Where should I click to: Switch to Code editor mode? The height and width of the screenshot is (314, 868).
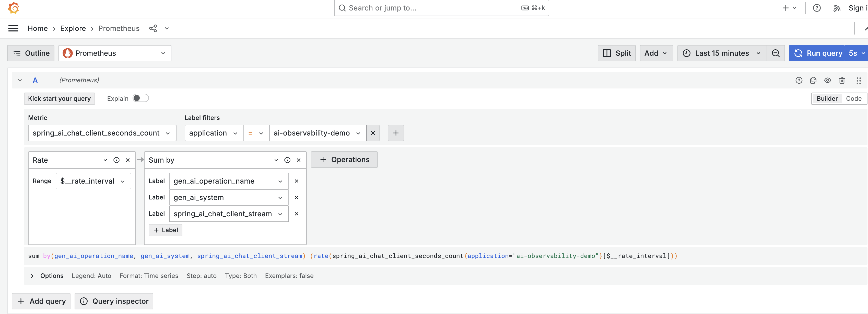pos(853,98)
